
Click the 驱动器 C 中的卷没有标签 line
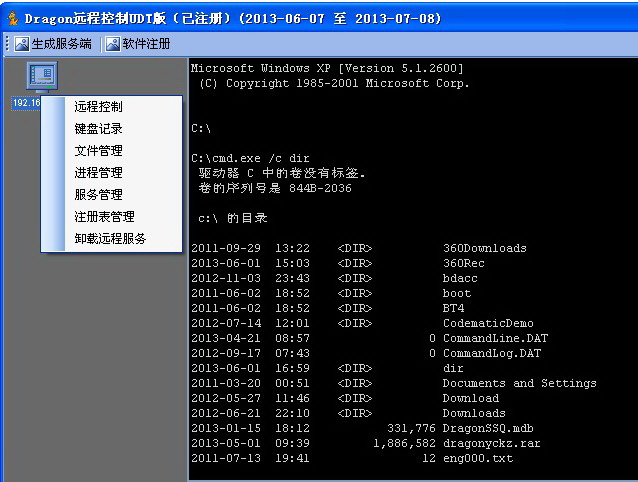point(282,173)
